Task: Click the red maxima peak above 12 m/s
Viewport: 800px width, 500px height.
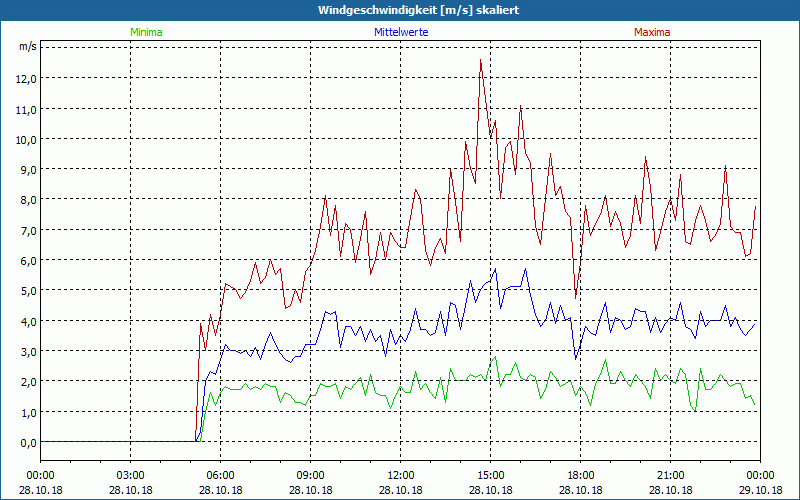Action: [x=481, y=61]
